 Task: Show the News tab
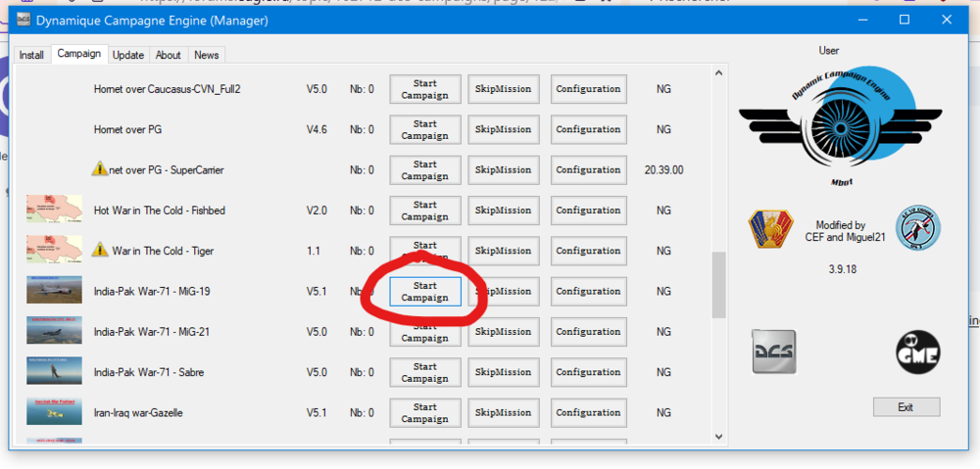[206, 55]
